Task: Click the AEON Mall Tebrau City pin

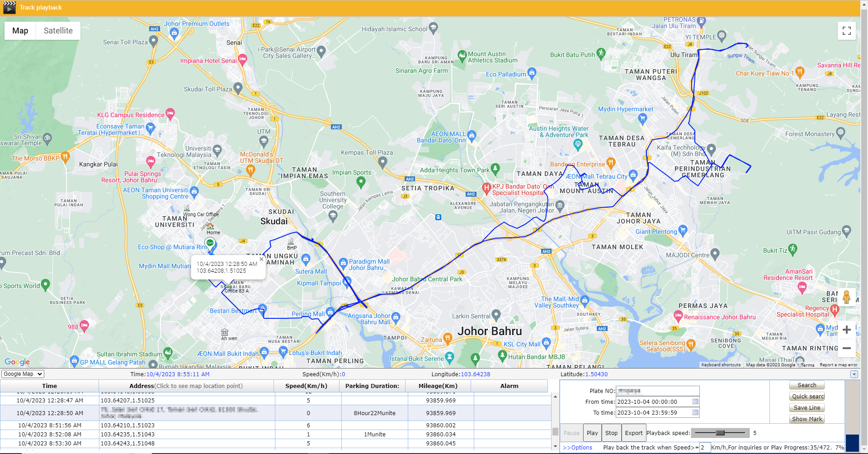Action: 633,175
